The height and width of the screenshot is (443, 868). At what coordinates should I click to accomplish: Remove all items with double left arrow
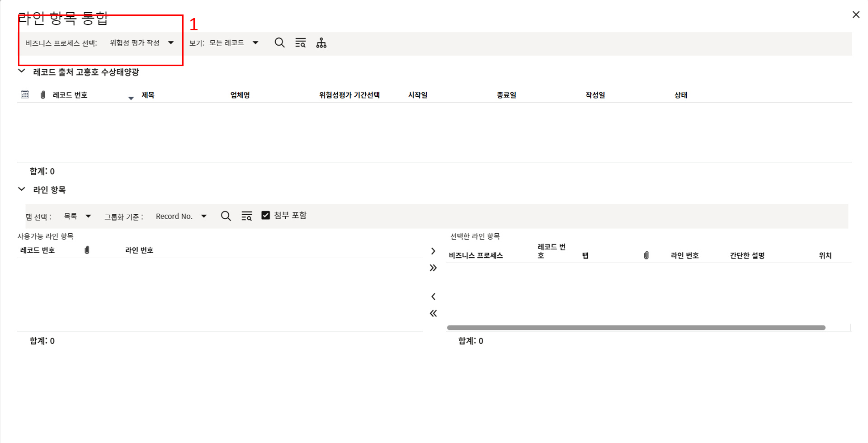click(433, 313)
